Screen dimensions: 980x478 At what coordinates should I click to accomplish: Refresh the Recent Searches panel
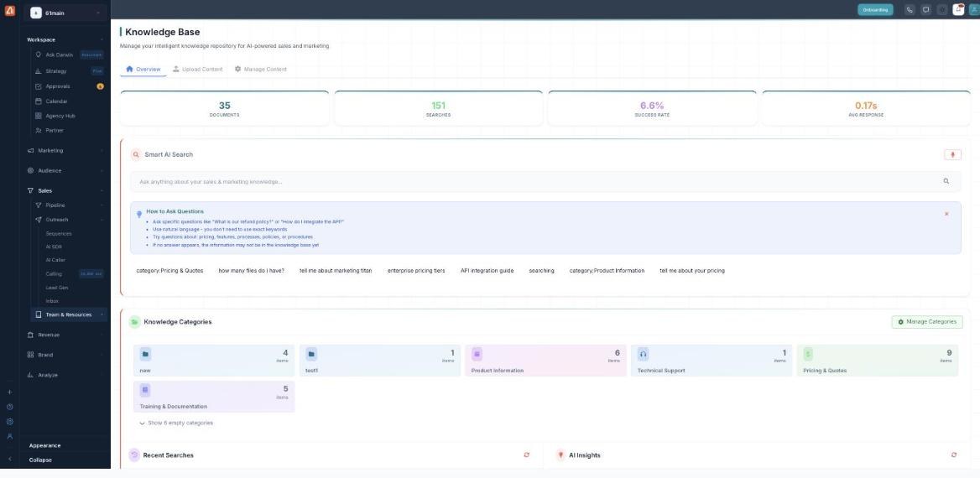(x=526, y=455)
